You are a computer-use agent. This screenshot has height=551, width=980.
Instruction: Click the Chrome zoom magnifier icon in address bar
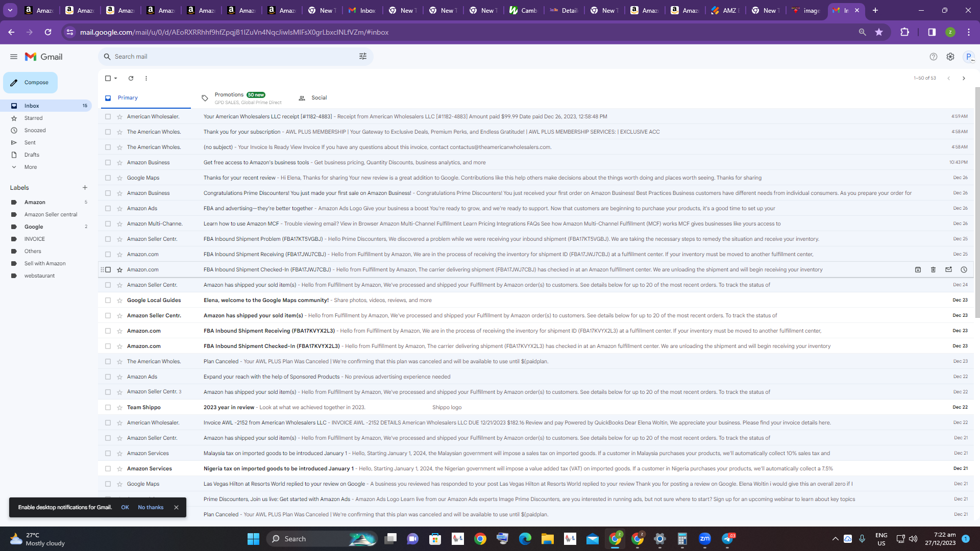point(862,32)
